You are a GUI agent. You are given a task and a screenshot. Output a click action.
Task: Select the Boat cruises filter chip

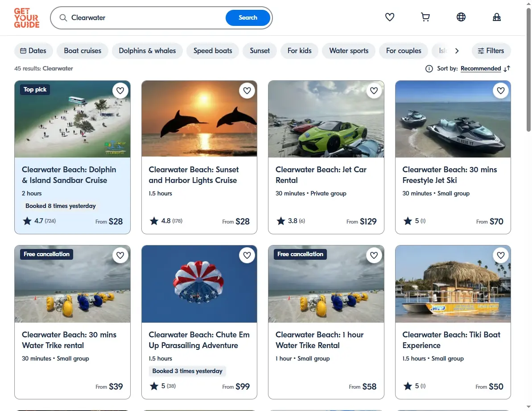coord(82,50)
